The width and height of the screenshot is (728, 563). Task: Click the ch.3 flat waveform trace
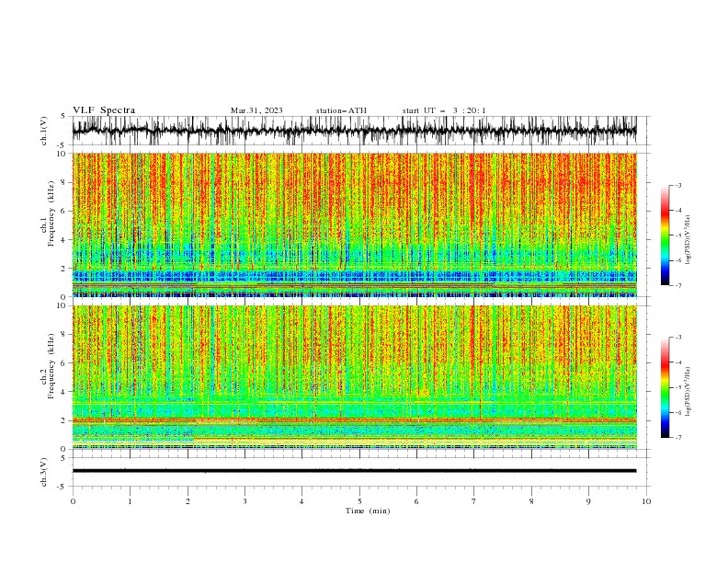click(354, 471)
